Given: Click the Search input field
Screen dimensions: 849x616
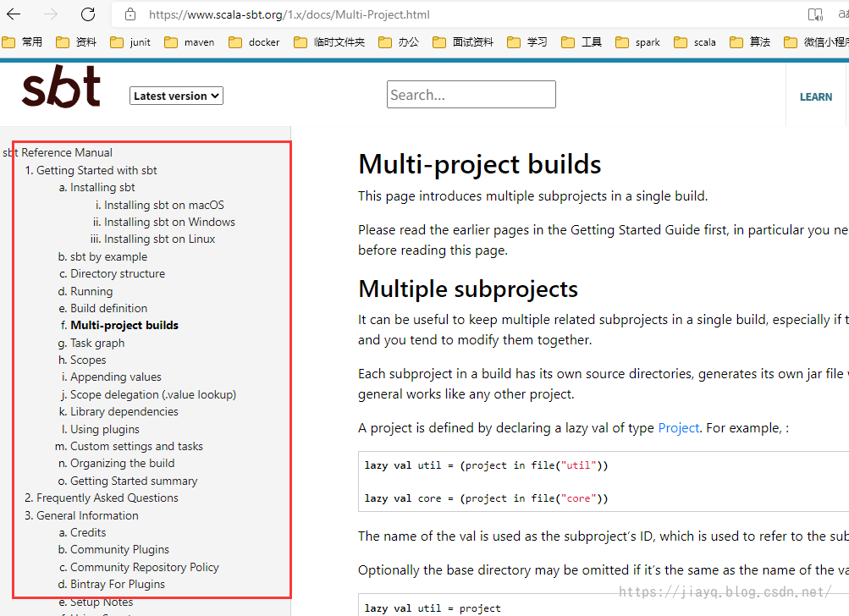Looking at the screenshot, I should pyautogui.click(x=471, y=95).
